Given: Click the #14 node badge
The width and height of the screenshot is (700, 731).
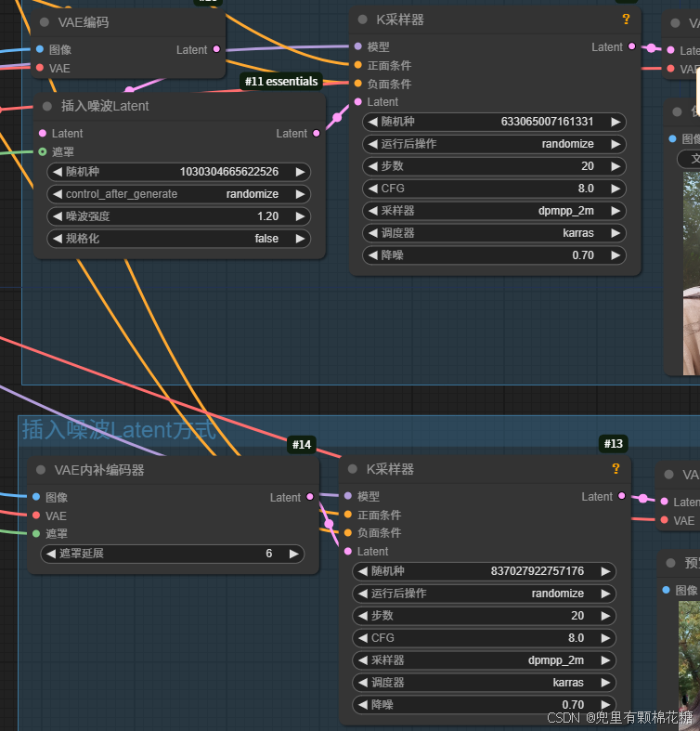Looking at the screenshot, I should 302,445.
